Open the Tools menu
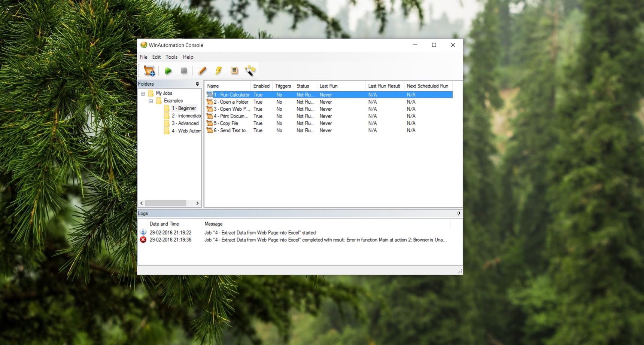Screen dimensions: 644x345 (171, 57)
